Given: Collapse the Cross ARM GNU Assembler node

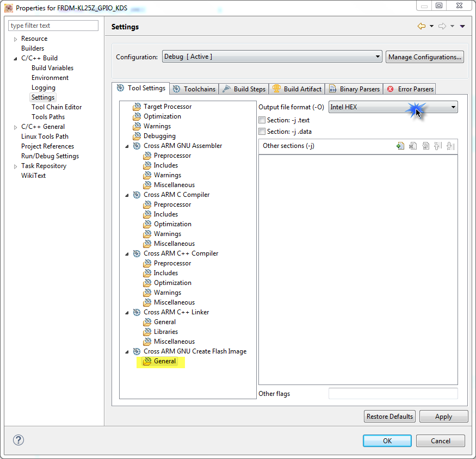Looking at the screenshot, I should (127, 146).
